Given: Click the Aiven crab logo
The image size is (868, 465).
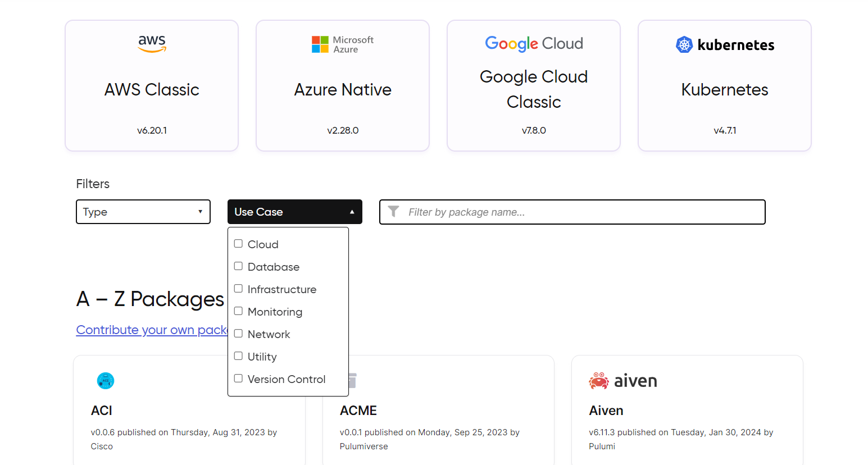Looking at the screenshot, I should pos(599,380).
